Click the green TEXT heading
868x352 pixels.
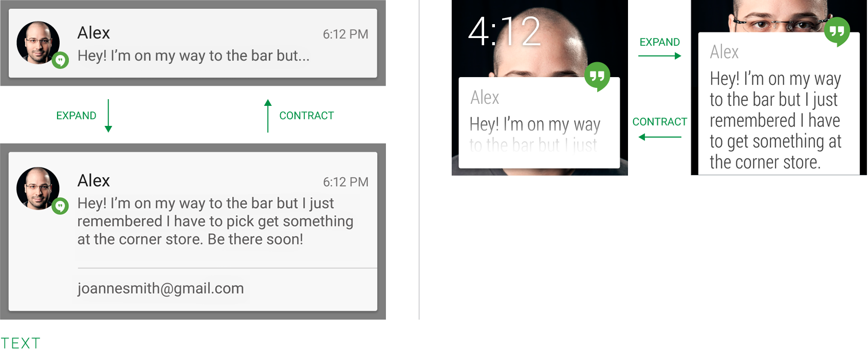coord(21,343)
